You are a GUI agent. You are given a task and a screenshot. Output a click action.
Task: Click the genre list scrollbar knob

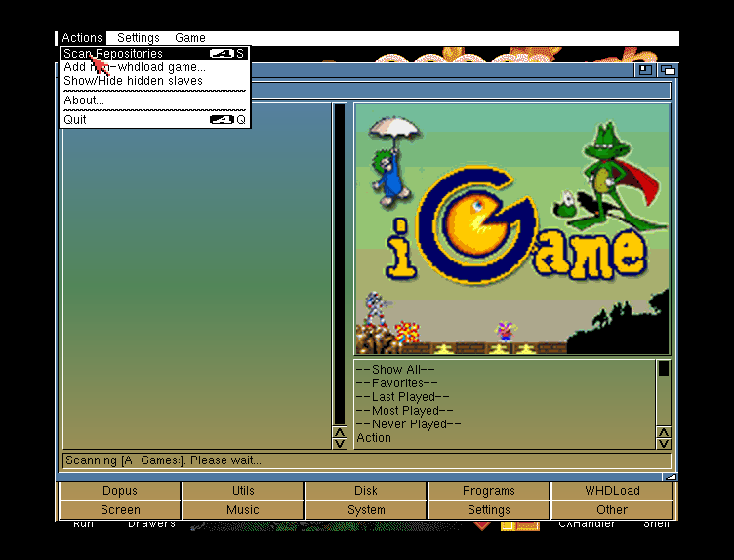[x=664, y=369]
